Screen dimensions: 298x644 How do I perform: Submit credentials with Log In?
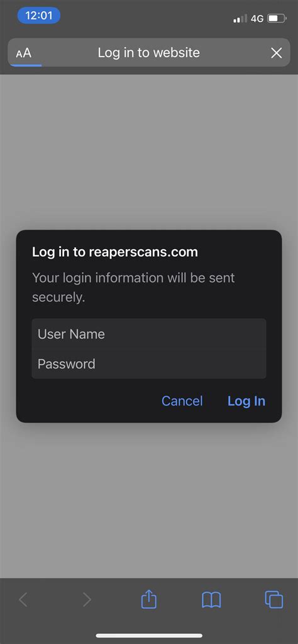click(246, 401)
